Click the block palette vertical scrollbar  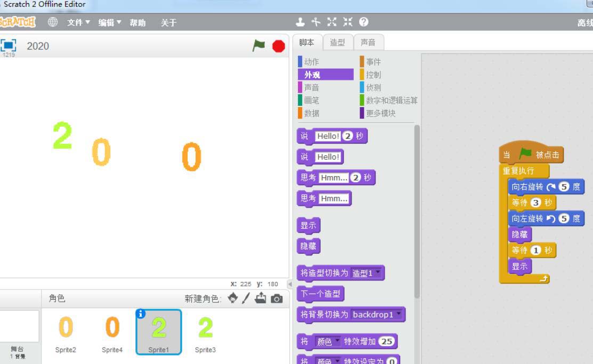coord(417,211)
